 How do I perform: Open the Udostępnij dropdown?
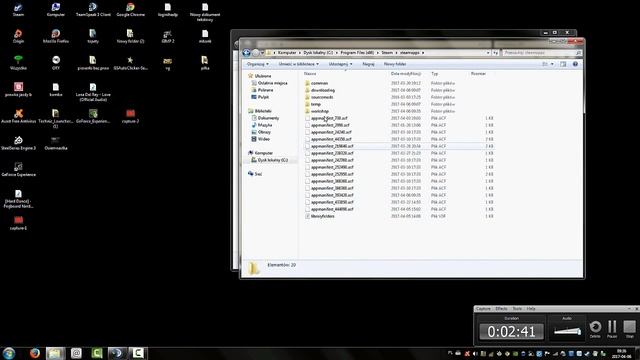click(x=340, y=64)
